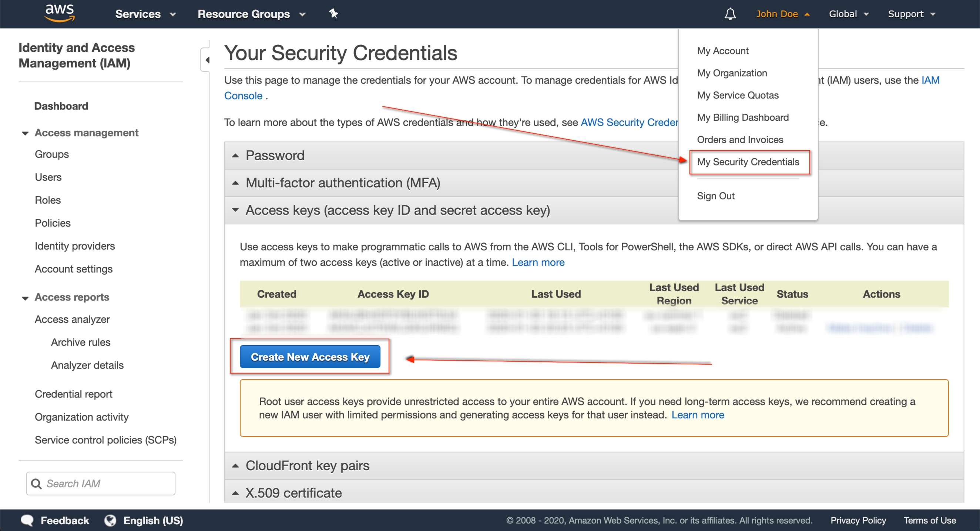
Task: Open Users in the sidebar
Action: pos(48,177)
